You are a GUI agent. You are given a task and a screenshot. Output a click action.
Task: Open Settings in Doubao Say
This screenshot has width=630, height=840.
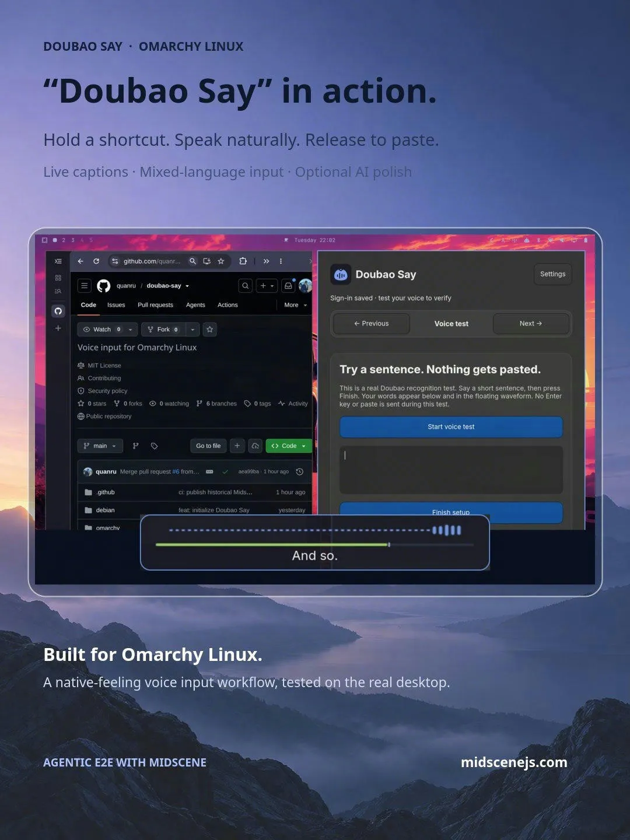pos(552,274)
